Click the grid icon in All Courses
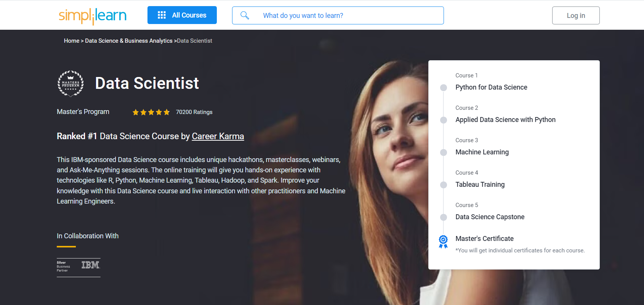This screenshot has width=644, height=305. [162, 15]
